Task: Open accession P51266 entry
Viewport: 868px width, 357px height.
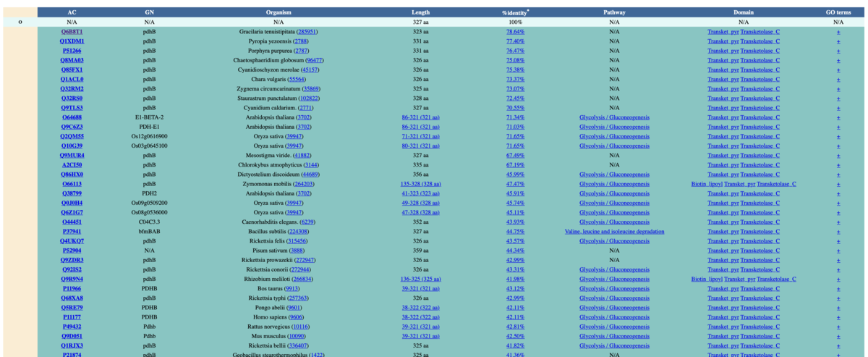Action: [x=72, y=51]
